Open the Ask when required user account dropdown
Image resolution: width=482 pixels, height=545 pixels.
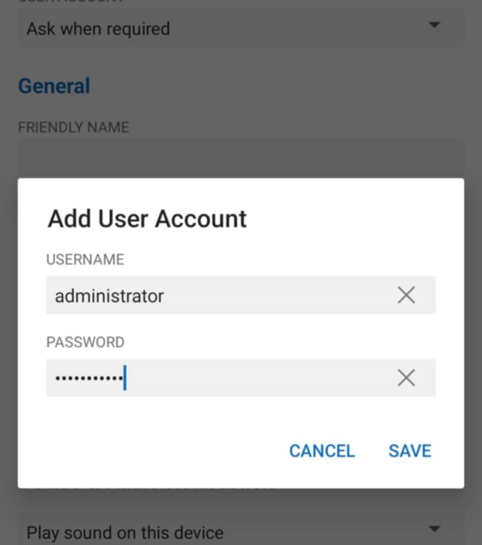240,28
